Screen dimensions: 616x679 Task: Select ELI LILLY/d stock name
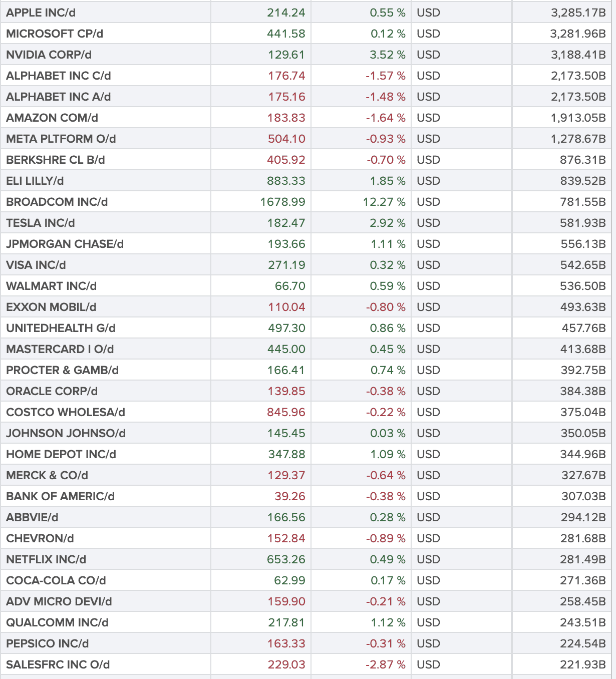(x=35, y=181)
